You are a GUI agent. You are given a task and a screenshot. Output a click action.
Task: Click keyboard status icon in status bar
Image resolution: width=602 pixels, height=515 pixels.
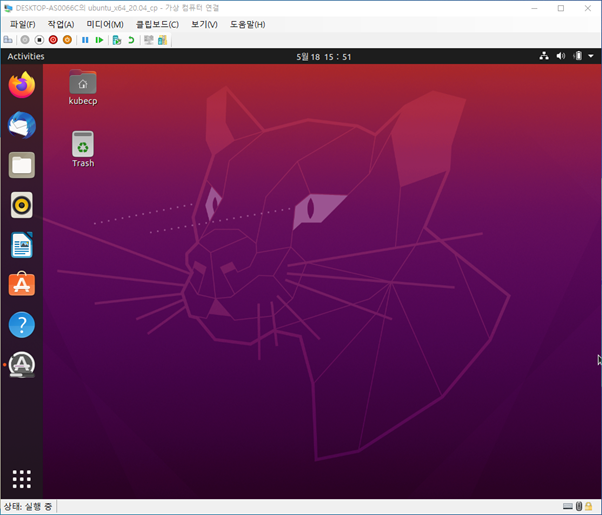coord(568,507)
